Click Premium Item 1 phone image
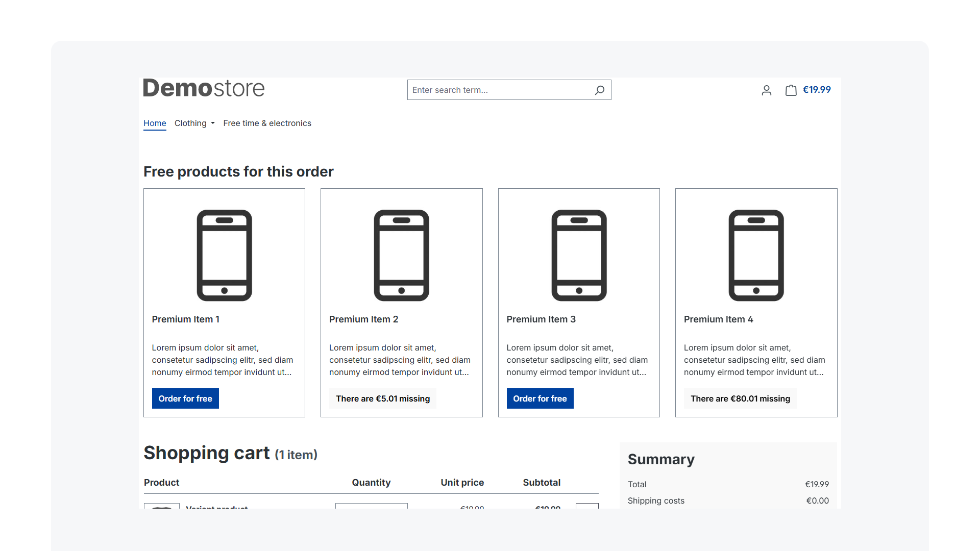This screenshot has width=980, height=551. 224,255
